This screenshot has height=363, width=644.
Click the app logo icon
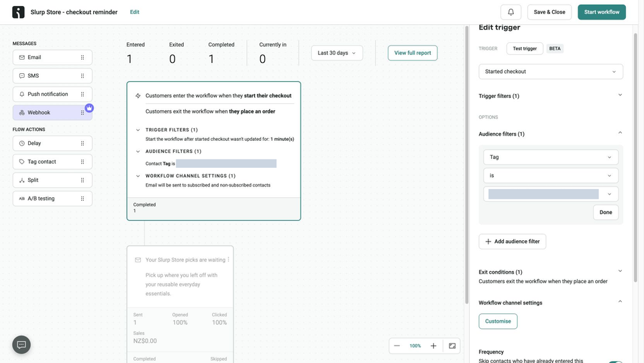18,12
